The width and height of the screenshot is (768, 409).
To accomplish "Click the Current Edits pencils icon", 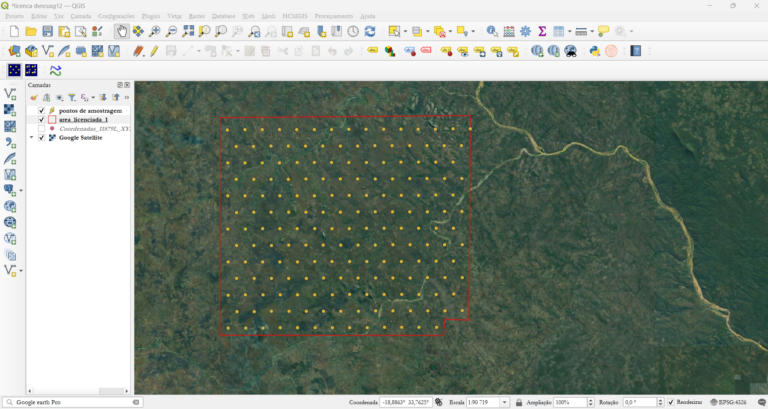I will (138, 51).
